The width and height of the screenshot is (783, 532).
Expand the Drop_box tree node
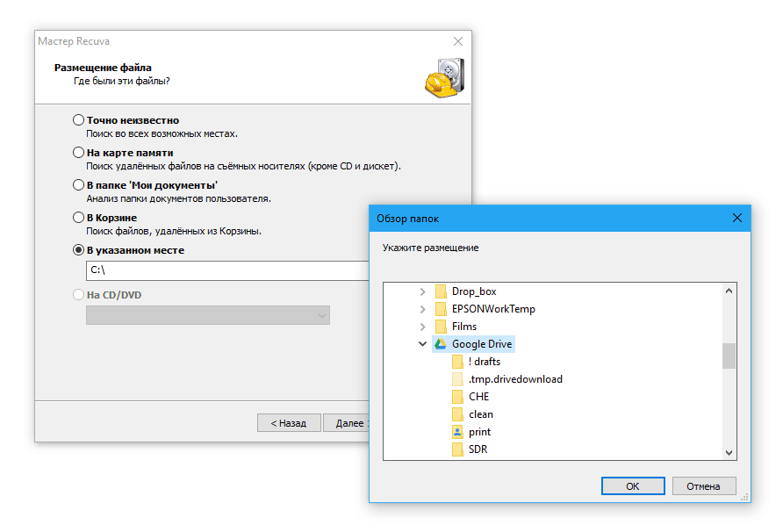422,291
